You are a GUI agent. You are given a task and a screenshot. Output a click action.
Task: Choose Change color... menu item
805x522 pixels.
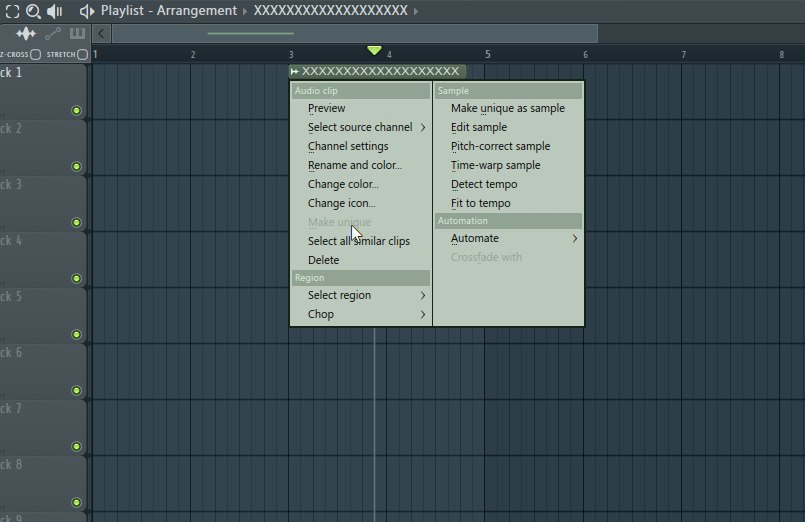(x=361, y=184)
